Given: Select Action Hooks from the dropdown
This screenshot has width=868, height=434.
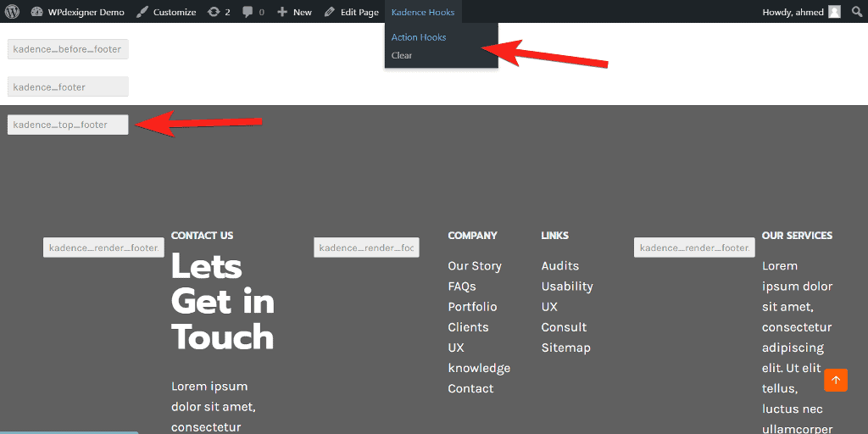Looking at the screenshot, I should point(419,37).
